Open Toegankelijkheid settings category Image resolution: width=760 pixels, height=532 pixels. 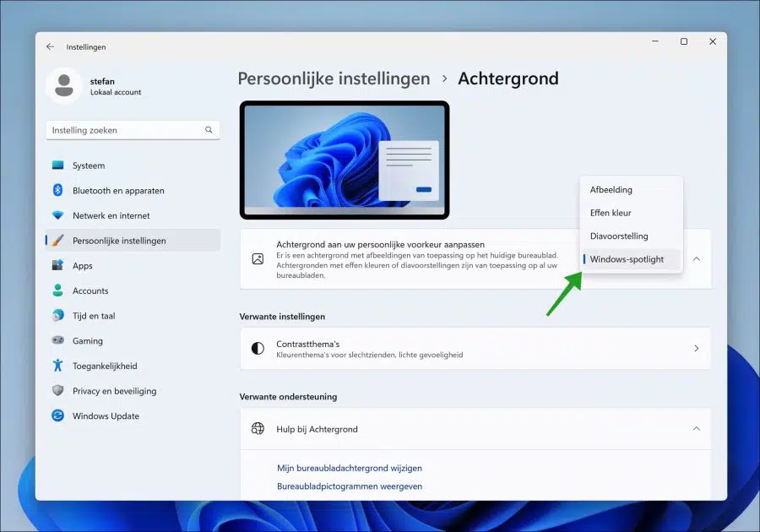pos(133,366)
